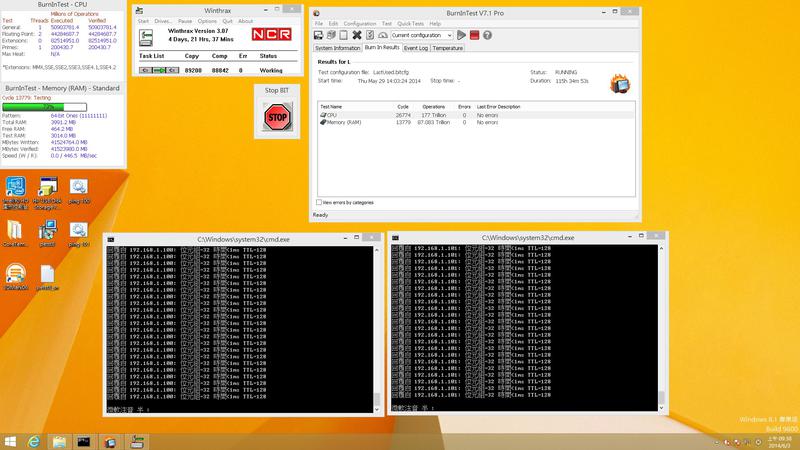The width and height of the screenshot is (800, 450).
Task: Open the round orange shortcut icon on desktop
Action: pyautogui.click(x=16, y=277)
